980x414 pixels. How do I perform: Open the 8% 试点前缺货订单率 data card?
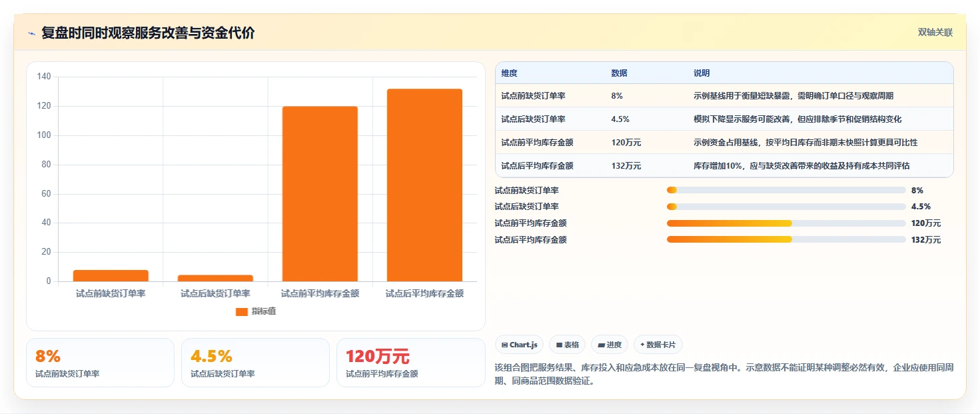pyautogui.click(x=100, y=363)
